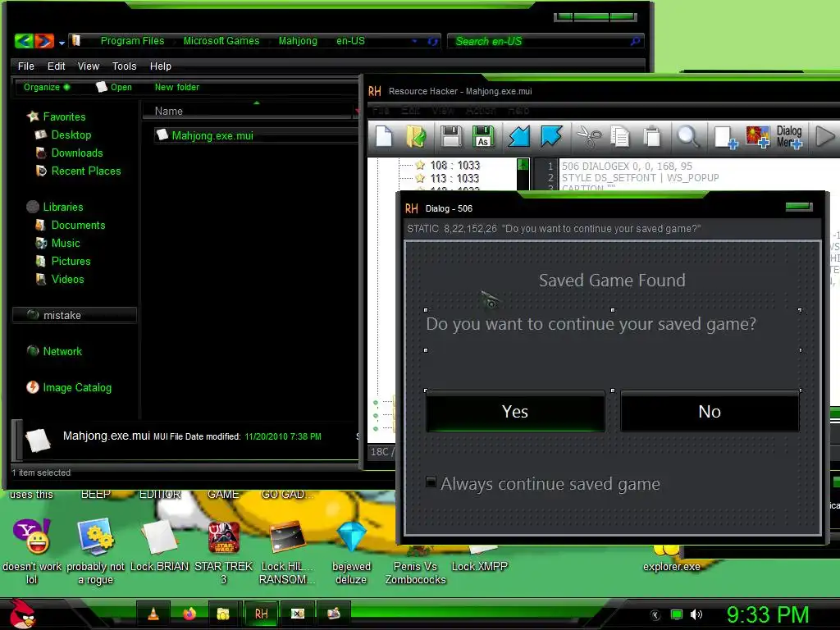Expand the Organize dropdown in Explorer
The width and height of the screenshot is (840, 630).
pyautogui.click(x=47, y=87)
